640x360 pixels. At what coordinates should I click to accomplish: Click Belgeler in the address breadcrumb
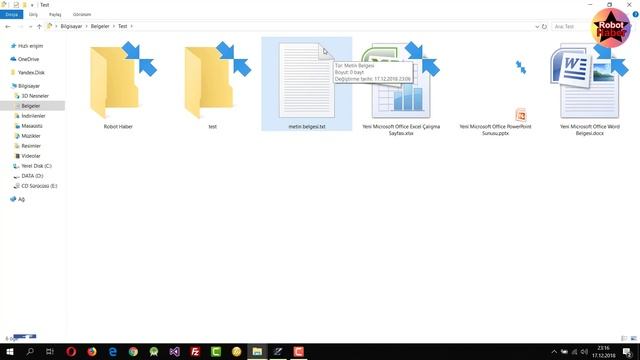click(100, 26)
